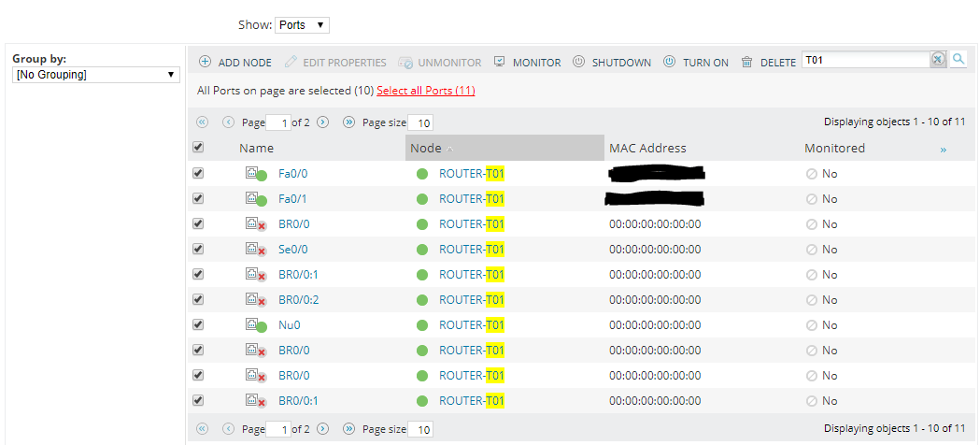The height and width of the screenshot is (445, 980).
Task: Click the Turn On toolbar button
Action: click(x=696, y=62)
